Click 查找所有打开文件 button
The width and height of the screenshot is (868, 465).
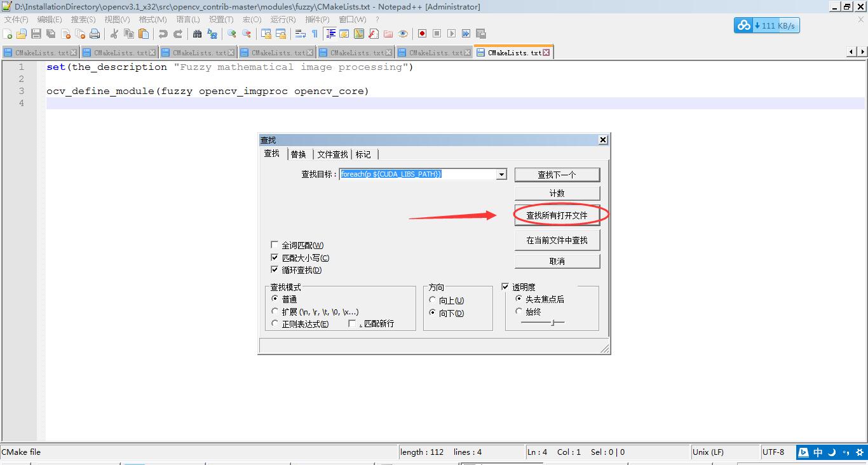557,215
